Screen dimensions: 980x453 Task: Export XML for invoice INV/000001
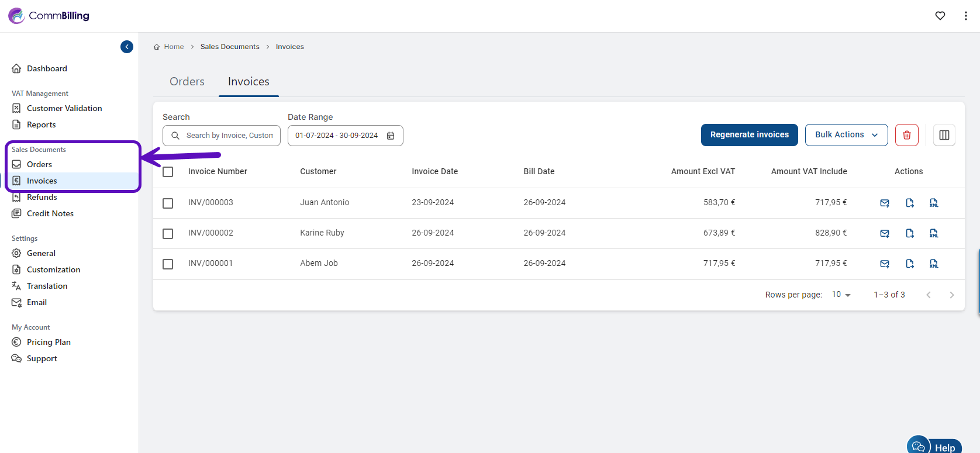click(x=934, y=264)
